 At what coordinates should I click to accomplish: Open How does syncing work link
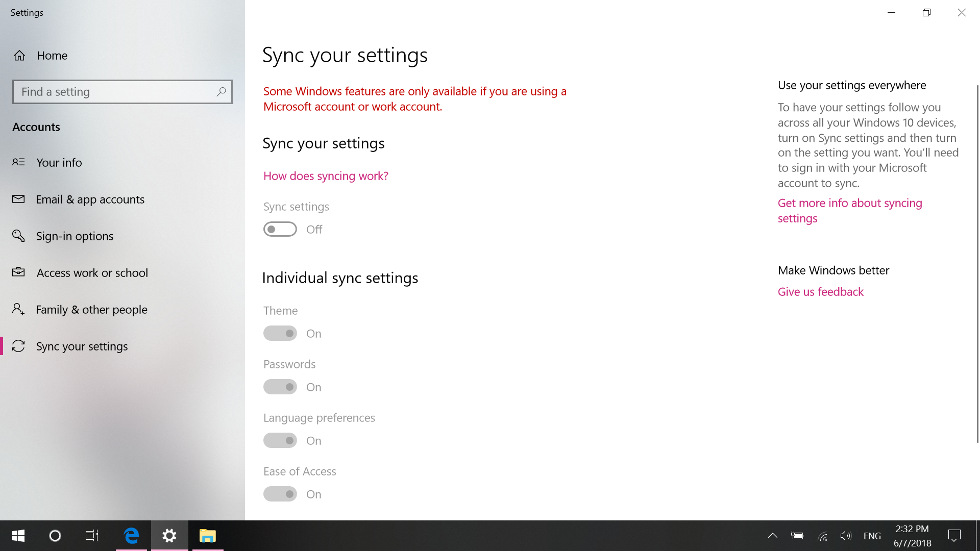point(326,176)
